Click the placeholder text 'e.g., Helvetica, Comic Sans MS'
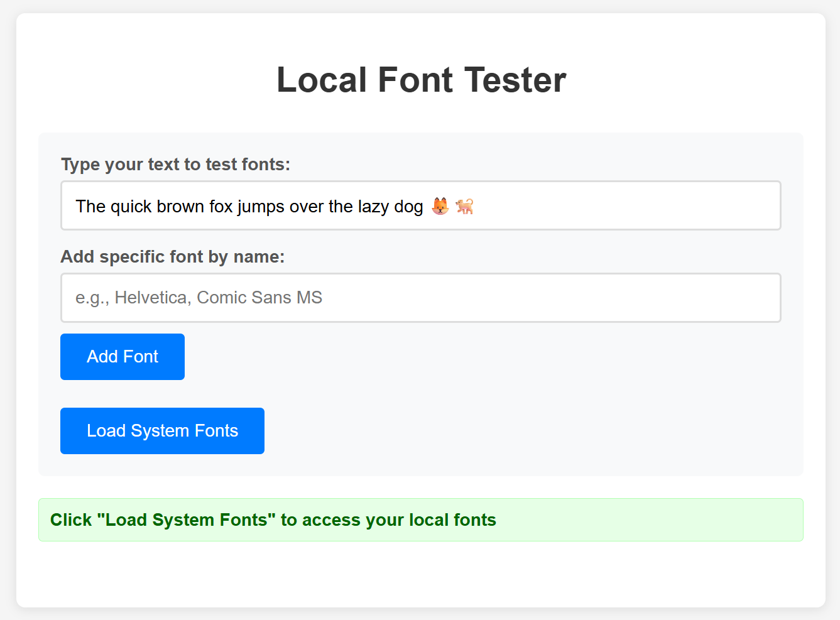 click(198, 297)
